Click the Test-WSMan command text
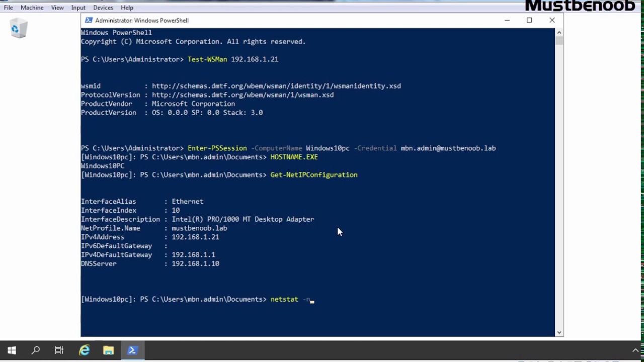Viewport: 644px width, 362px height. [207, 59]
